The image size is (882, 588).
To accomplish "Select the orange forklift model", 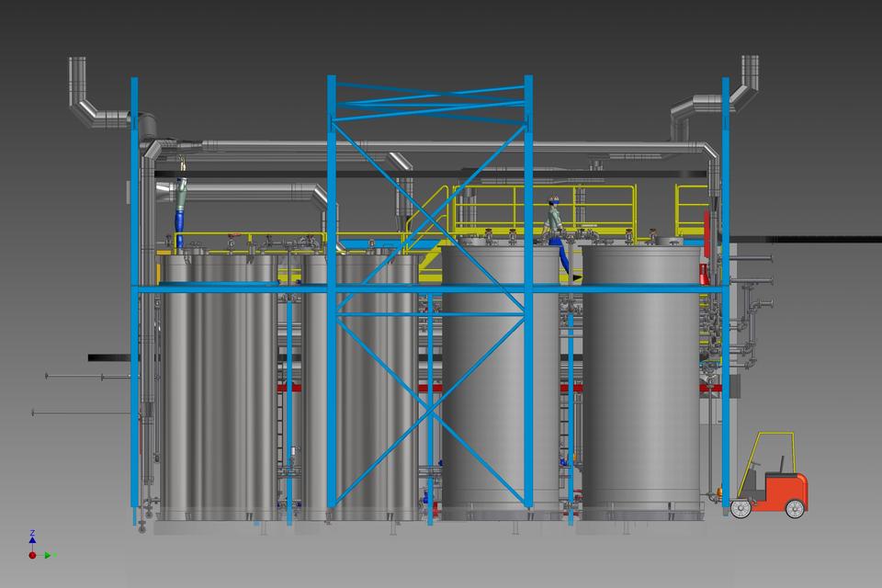I will 781,487.
